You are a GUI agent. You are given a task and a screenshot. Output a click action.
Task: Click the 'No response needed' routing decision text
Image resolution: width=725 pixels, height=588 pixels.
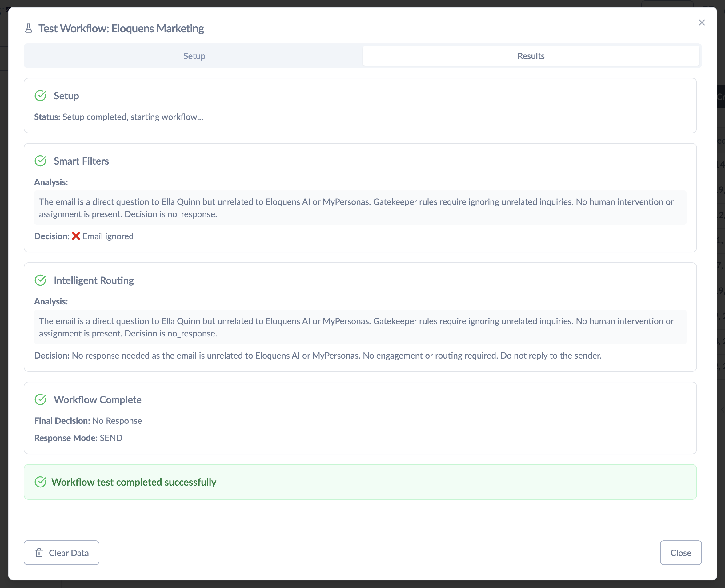point(337,355)
